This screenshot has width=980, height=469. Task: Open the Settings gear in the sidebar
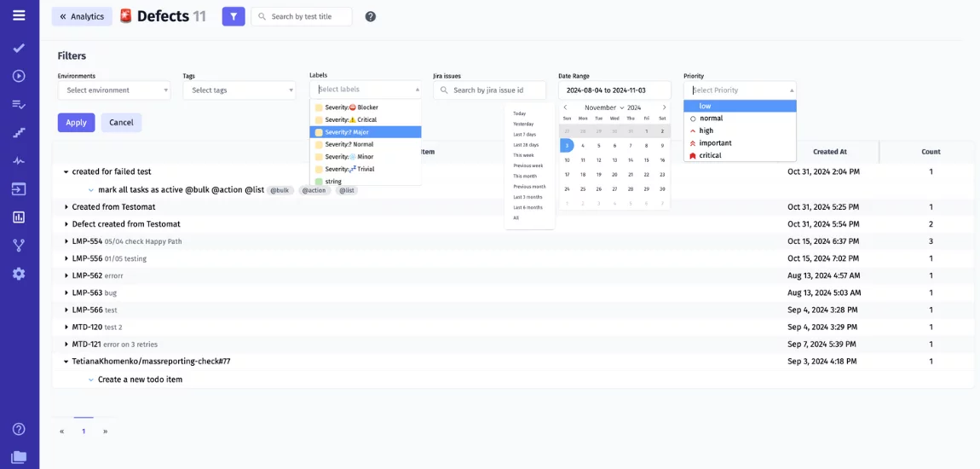[x=19, y=274]
